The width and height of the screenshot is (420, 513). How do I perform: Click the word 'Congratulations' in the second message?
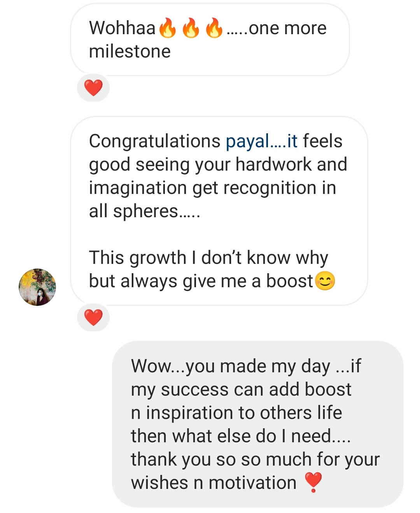155,141
